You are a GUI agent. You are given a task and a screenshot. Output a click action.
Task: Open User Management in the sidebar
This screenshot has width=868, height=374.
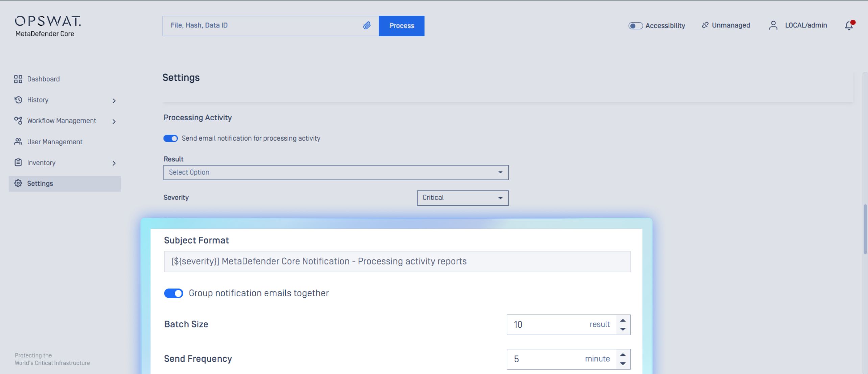(x=54, y=142)
